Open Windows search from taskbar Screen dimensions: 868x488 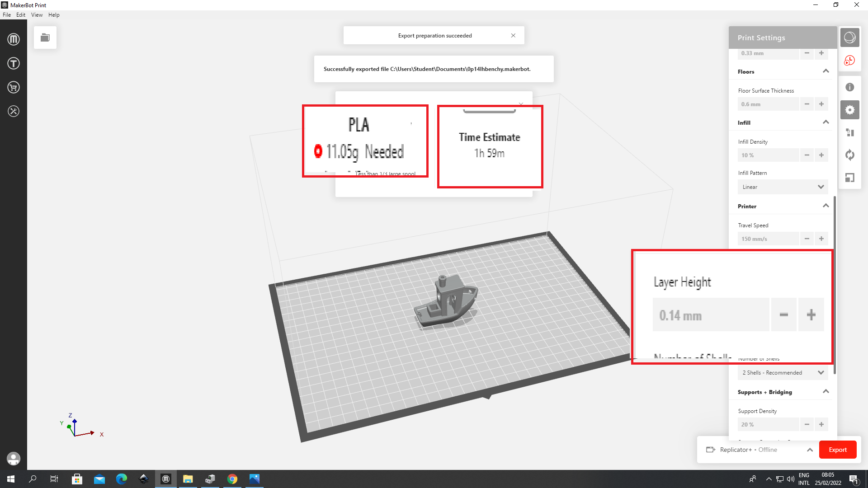(33, 479)
